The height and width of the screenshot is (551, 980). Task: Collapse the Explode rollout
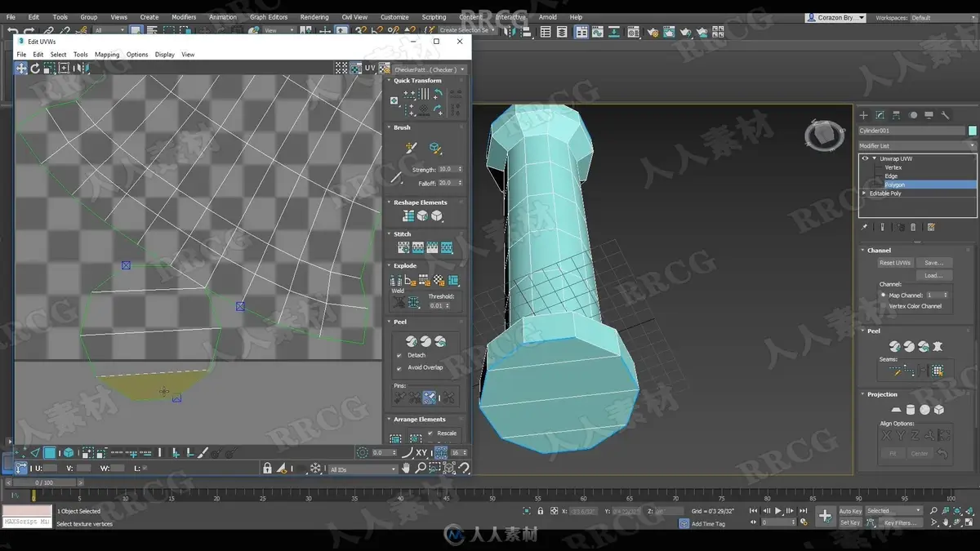[404, 265]
